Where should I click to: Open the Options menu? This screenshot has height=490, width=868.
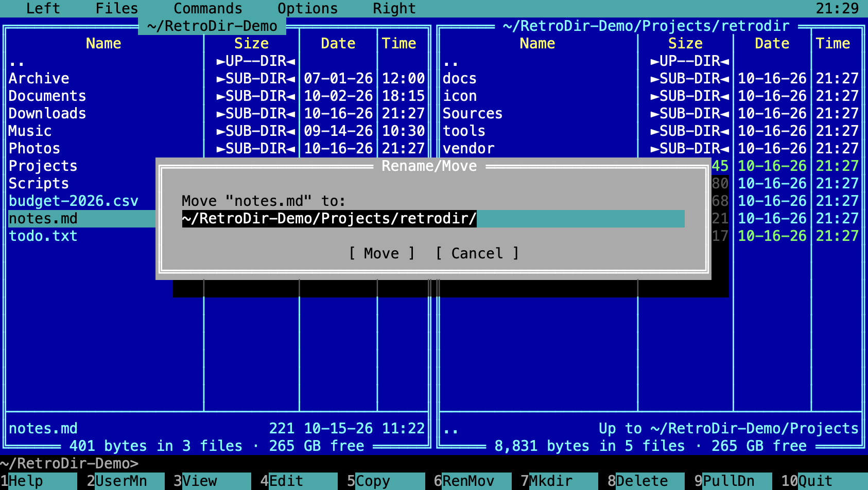click(x=308, y=8)
